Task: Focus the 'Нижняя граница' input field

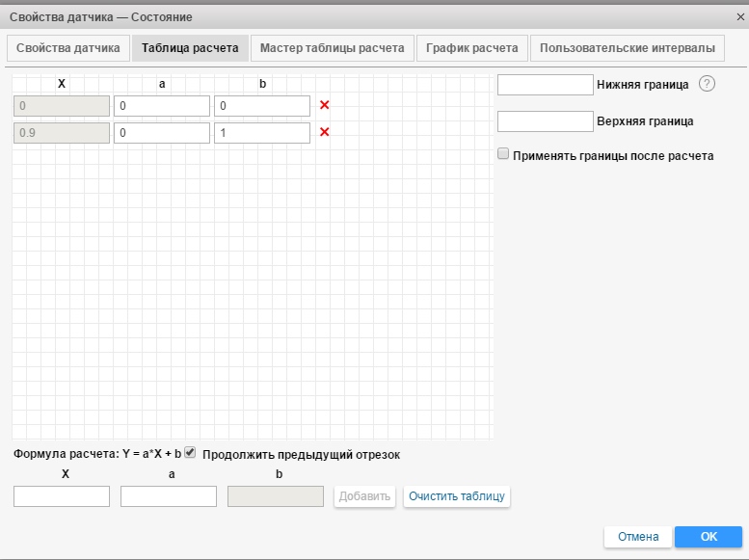Action: click(x=545, y=85)
